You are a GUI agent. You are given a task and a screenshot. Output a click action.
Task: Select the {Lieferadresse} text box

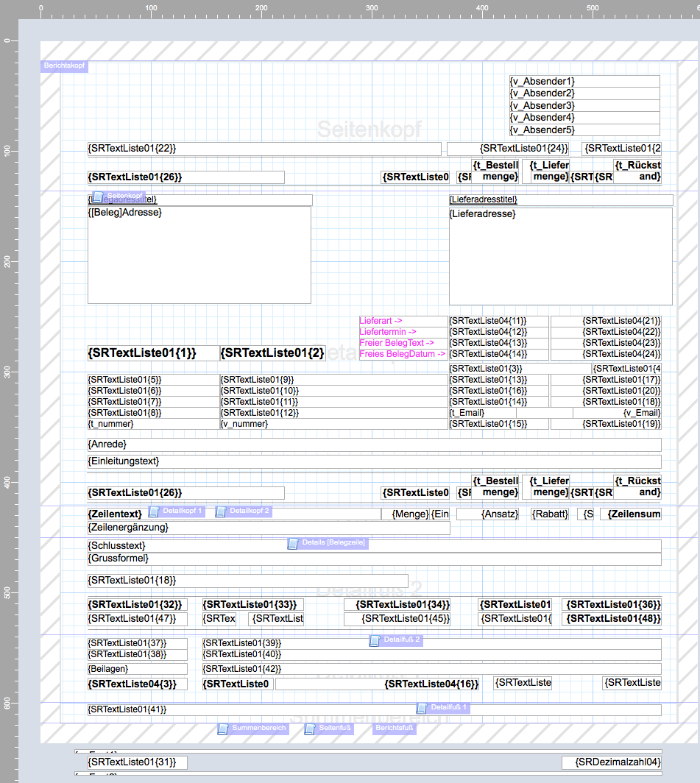tap(560, 256)
